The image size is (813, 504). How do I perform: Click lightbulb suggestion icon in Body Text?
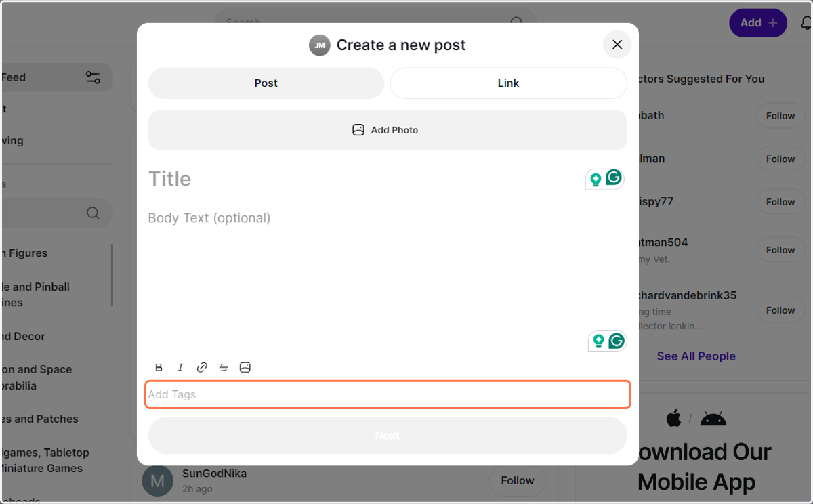tap(598, 341)
